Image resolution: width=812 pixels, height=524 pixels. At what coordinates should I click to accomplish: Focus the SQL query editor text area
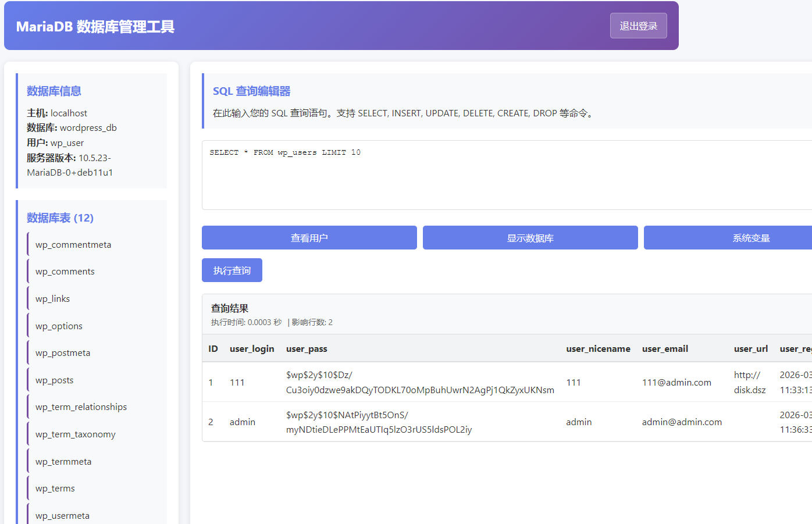click(506, 174)
